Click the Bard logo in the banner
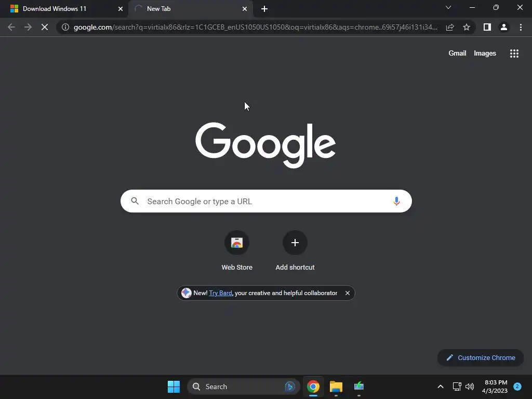 (187, 293)
